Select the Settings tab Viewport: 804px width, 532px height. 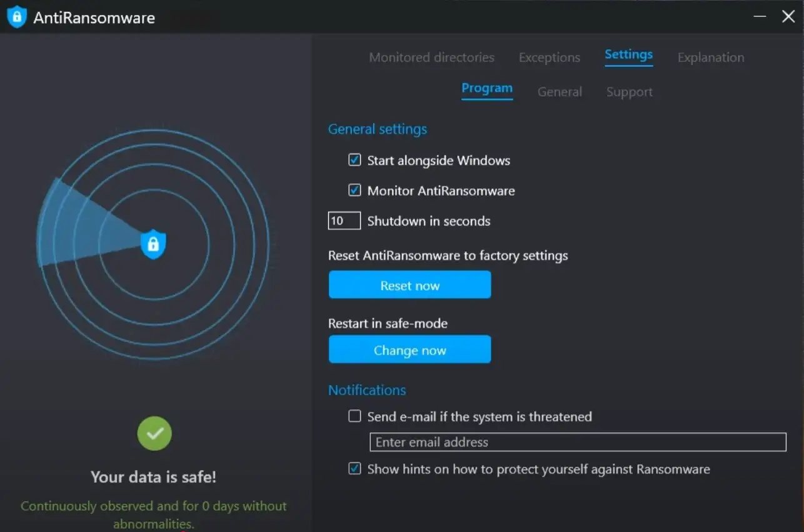pos(628,55)
